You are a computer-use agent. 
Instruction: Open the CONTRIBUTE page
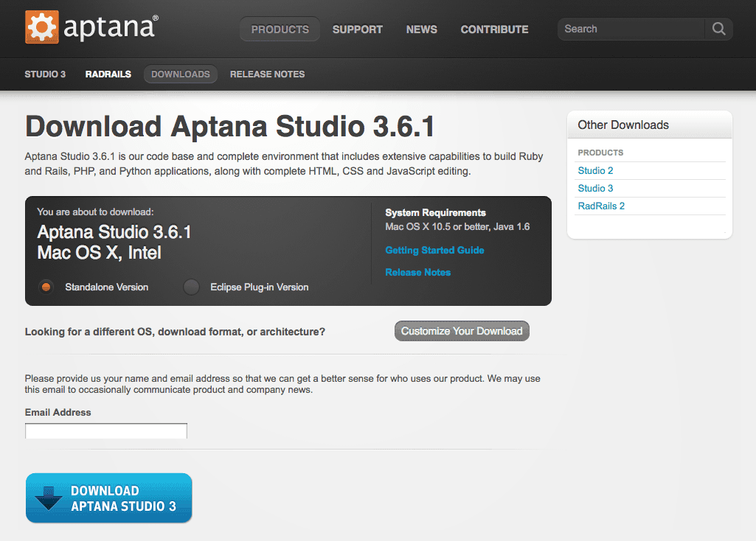tap(494, 29)
